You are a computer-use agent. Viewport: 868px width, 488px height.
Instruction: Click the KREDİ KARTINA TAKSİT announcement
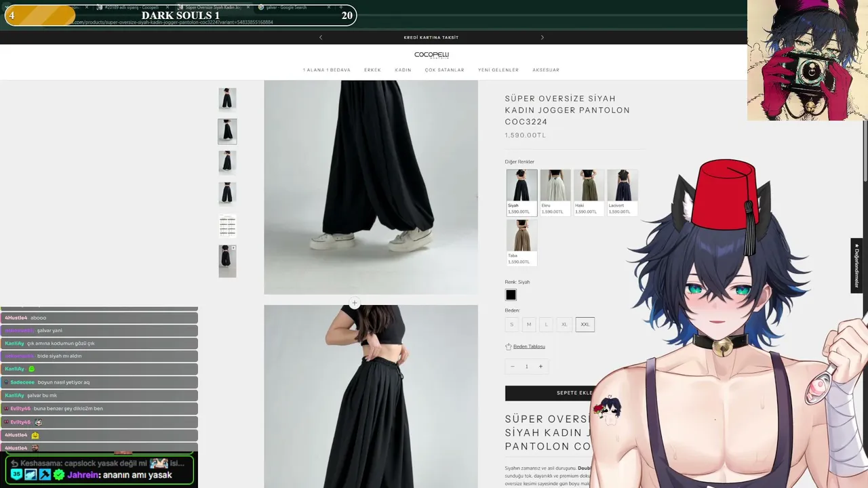[x=431, y=37]
